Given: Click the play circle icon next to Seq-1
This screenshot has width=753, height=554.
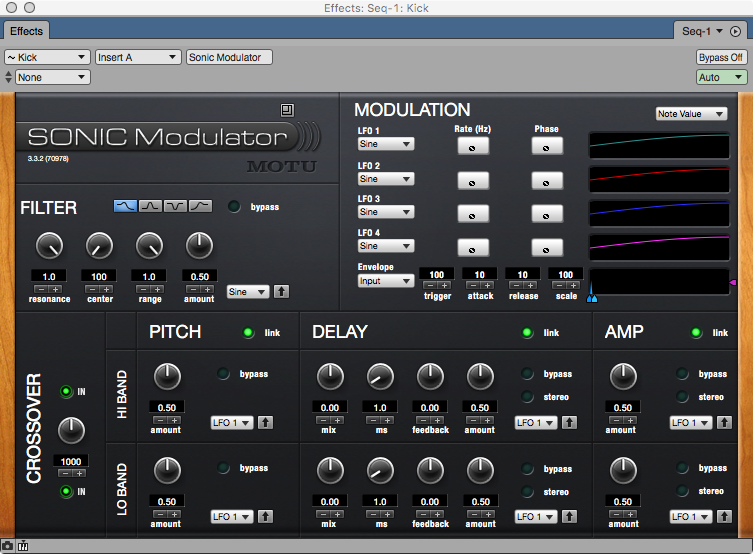Looking at the screenshot, I should [x=735, y=31].
